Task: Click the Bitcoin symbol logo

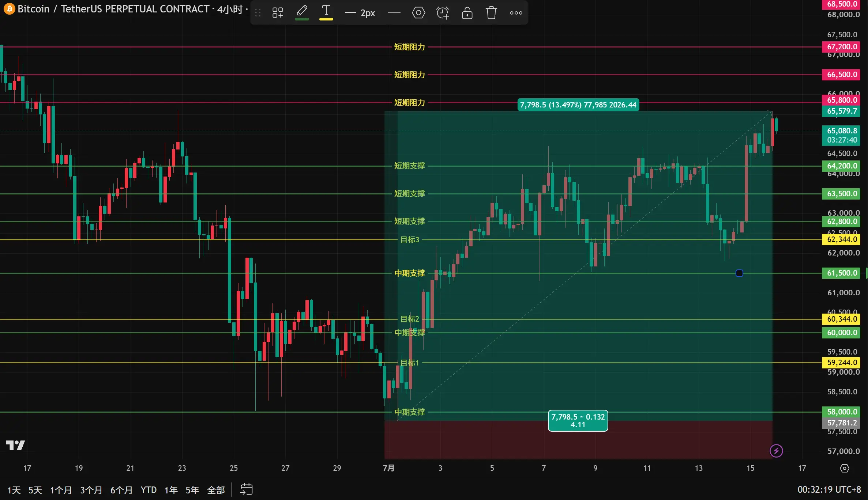Action: (x=9, y=9)
